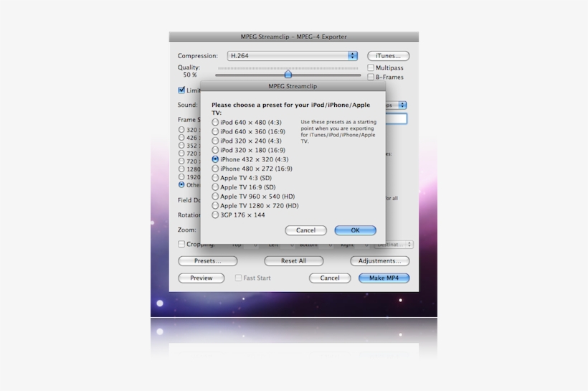Choose Apple TV 1280 × 720 (HD) preset

pos(255,206)
